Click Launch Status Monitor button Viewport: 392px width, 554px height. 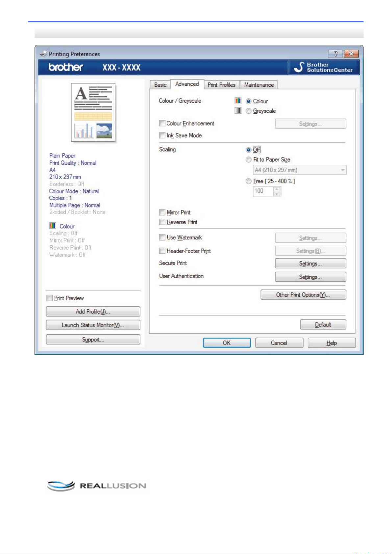[x=93, y=325]
